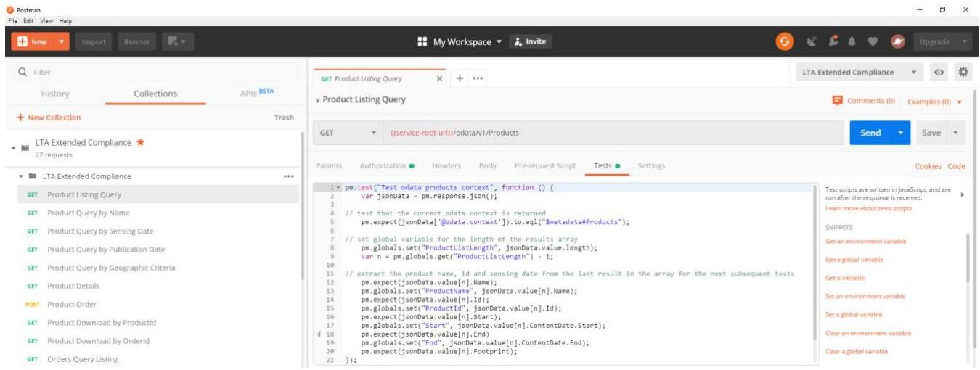Open the New button dropdown arrow

(61, 42)
